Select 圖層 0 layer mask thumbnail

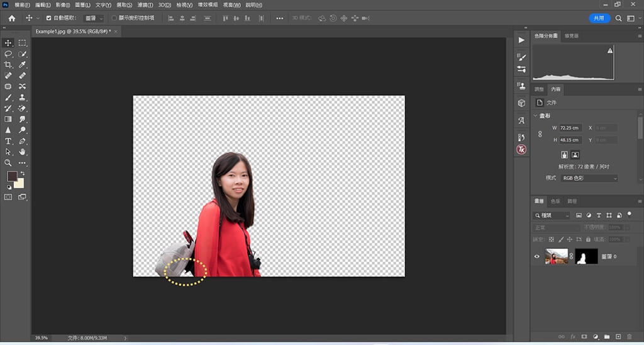586,256
